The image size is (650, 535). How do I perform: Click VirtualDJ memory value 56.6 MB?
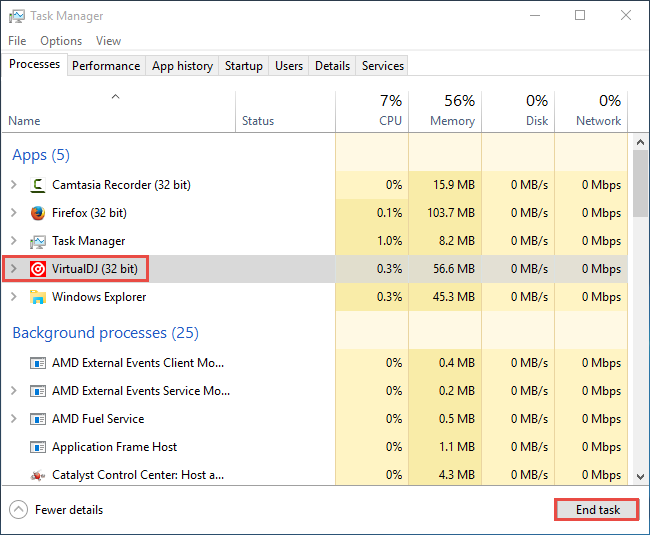click(x=454, y=269)
